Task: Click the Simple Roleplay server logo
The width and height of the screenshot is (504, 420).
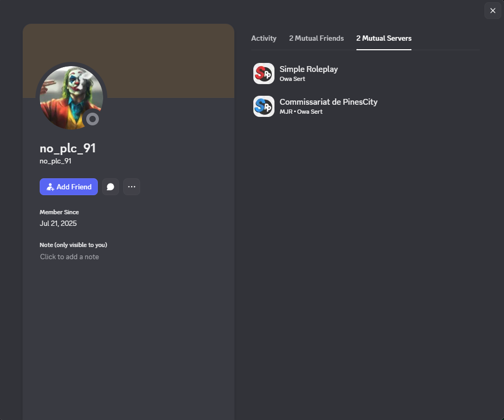Action: 263,74
